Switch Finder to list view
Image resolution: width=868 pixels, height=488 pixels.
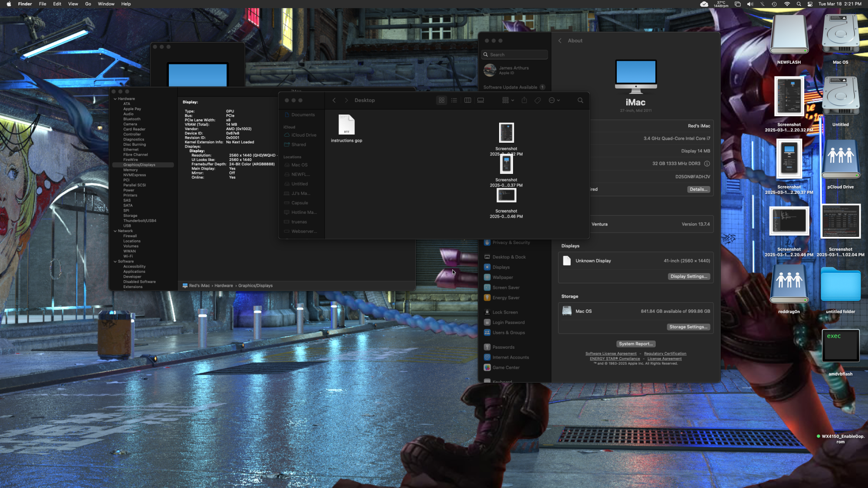tap(454, 100)
